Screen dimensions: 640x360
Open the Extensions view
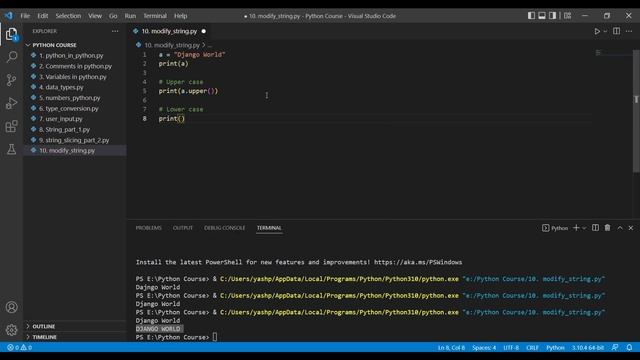point(11,126)
